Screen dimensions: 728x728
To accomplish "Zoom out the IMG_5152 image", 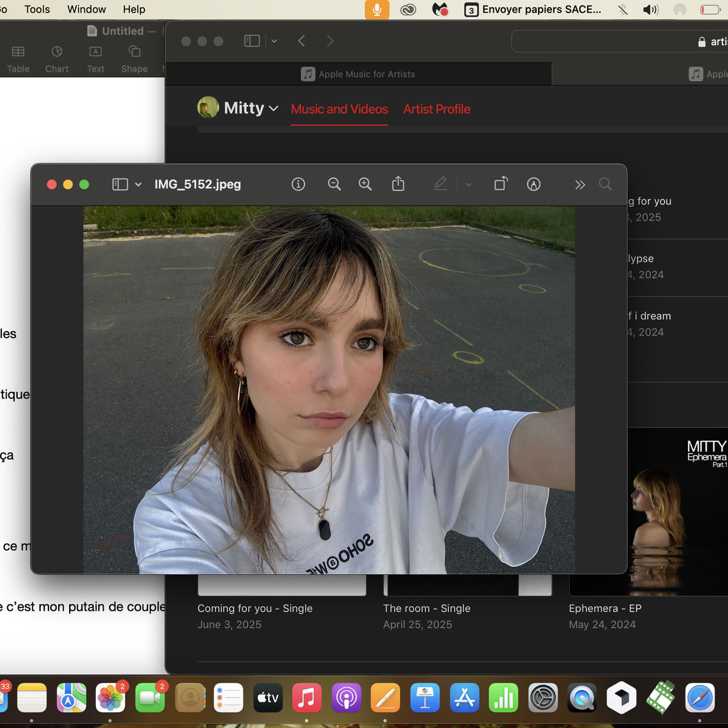I will (334, 184).
